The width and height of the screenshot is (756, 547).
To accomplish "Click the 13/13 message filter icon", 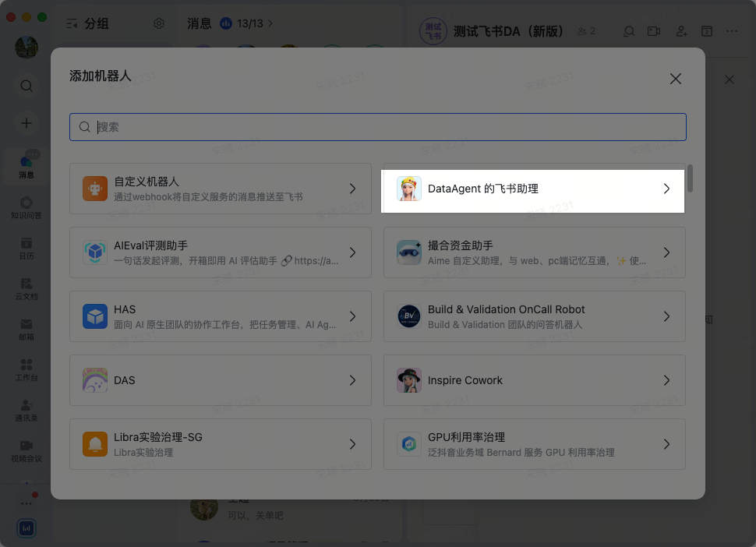I will point(226,23).
